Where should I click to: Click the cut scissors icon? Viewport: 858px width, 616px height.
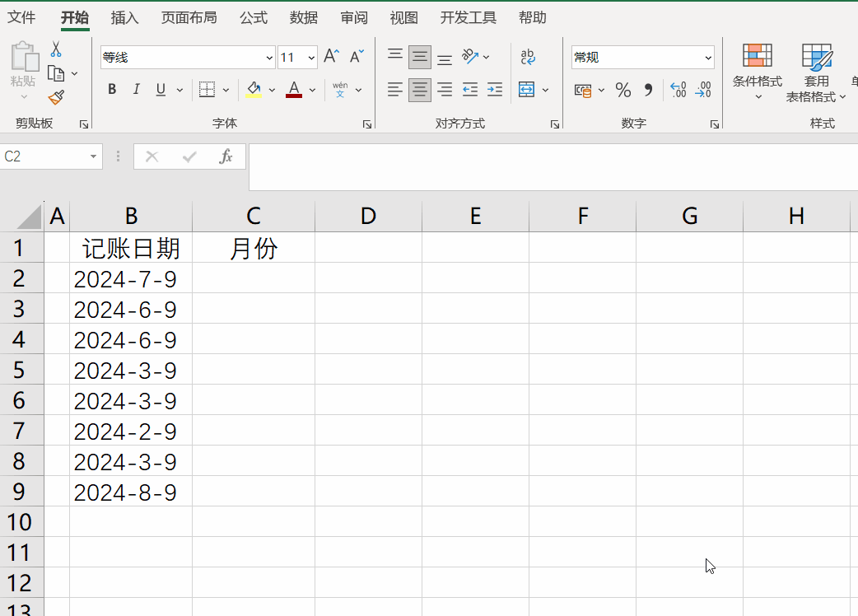56,47
